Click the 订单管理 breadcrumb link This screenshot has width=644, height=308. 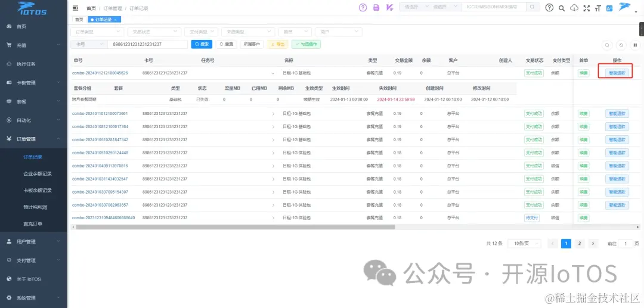[112, 8]
